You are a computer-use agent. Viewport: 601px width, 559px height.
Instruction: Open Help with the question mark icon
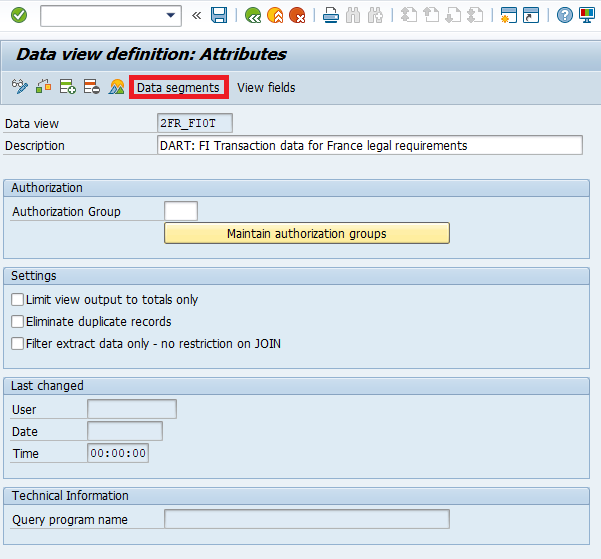click(565, 15)
